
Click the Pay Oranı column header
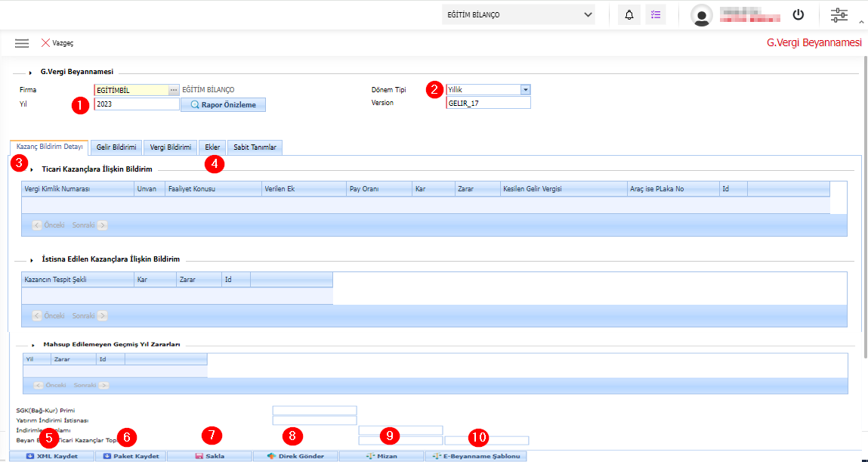coord(379,189)
